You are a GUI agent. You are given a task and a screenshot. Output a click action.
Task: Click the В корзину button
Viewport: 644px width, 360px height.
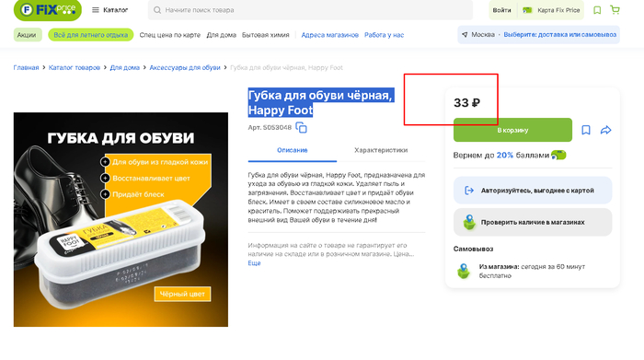512,130
